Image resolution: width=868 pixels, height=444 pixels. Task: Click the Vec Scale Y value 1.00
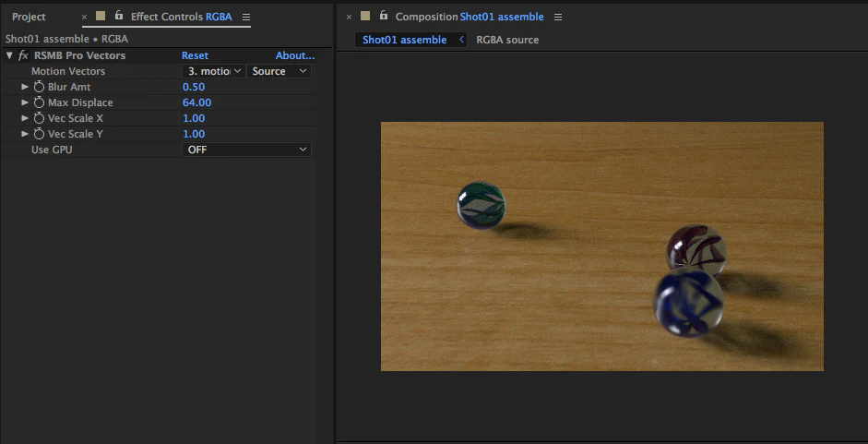(194, 134)
